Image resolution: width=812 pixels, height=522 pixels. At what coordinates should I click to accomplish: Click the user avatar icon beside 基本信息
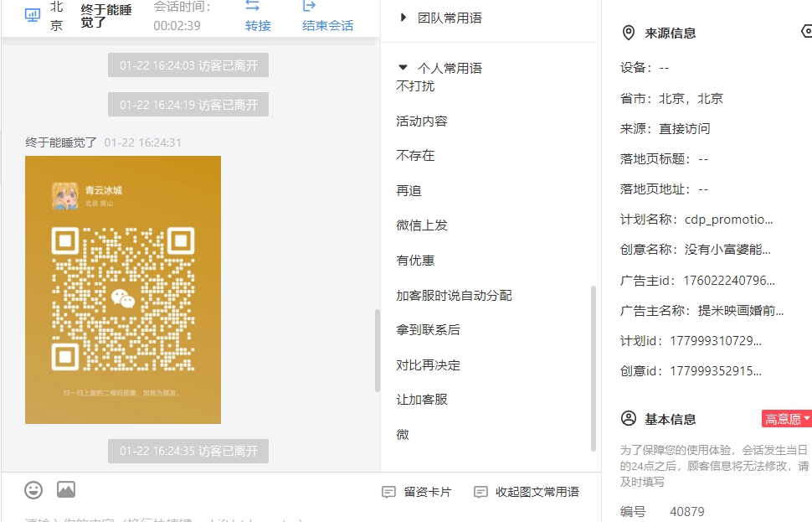pyautogui.click(x=629, y=418)
